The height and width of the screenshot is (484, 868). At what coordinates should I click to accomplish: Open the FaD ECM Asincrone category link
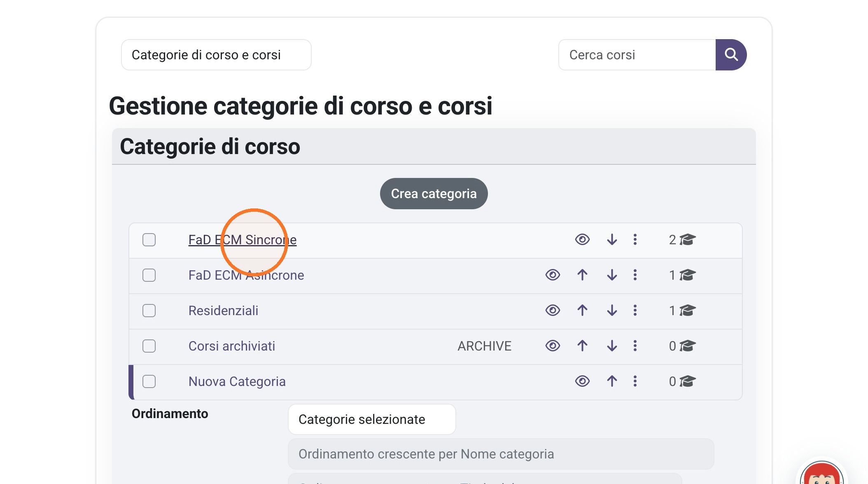click(246, 275)
